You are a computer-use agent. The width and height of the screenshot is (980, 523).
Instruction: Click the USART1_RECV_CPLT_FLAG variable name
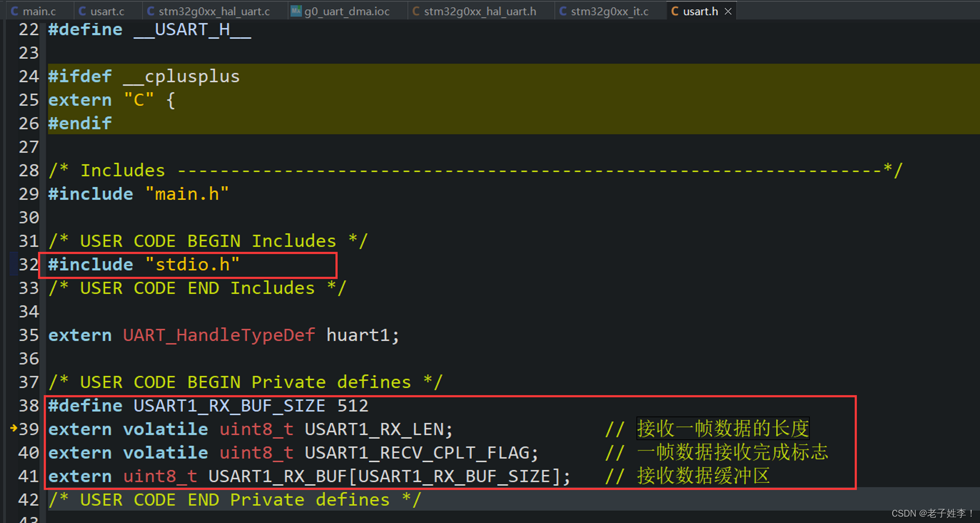[x=417, y=452]
